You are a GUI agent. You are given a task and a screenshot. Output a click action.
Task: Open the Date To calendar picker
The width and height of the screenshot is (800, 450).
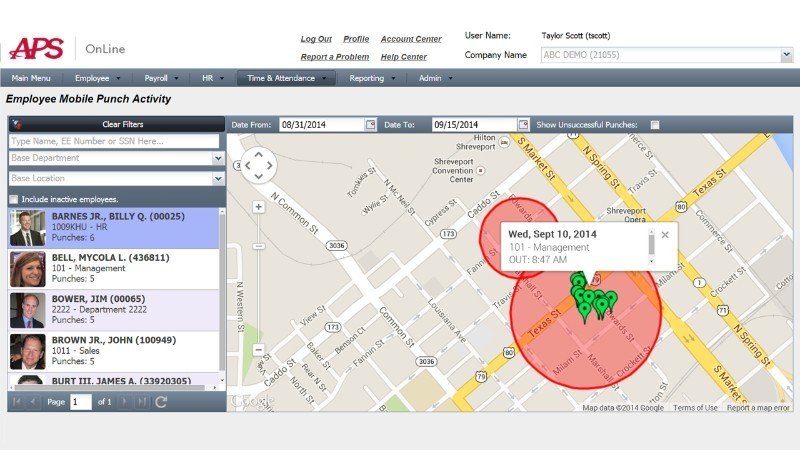[523, 124]
